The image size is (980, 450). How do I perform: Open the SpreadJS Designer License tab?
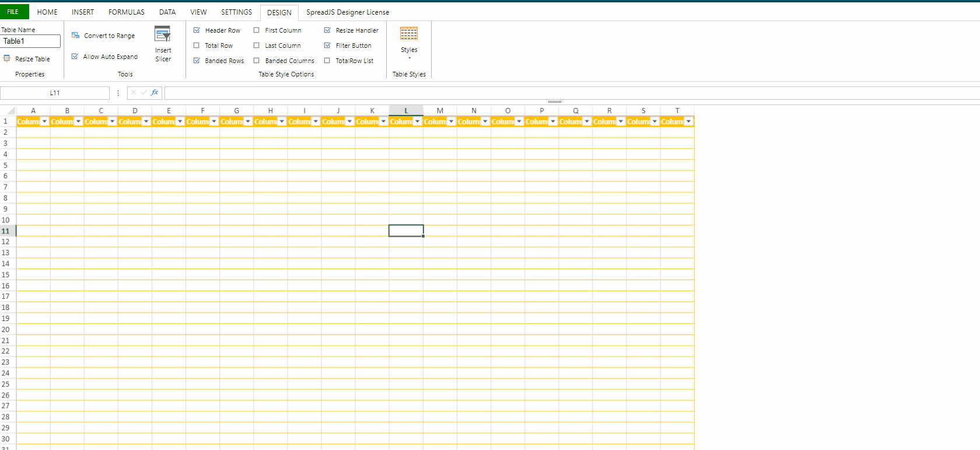[x=348, y=12]
